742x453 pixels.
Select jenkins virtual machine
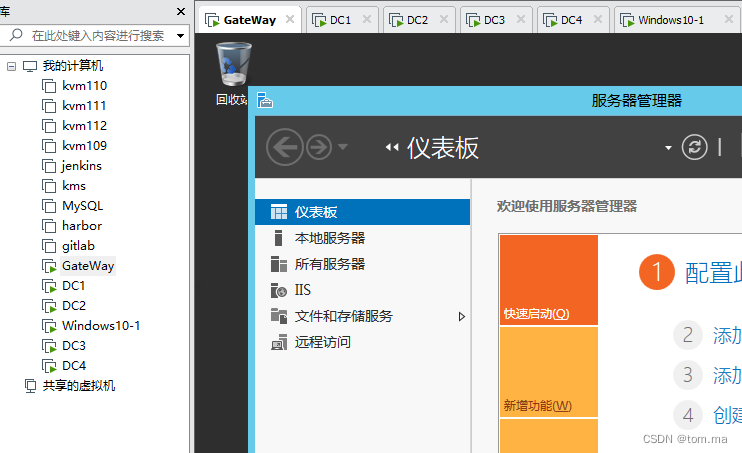point(81,166)
